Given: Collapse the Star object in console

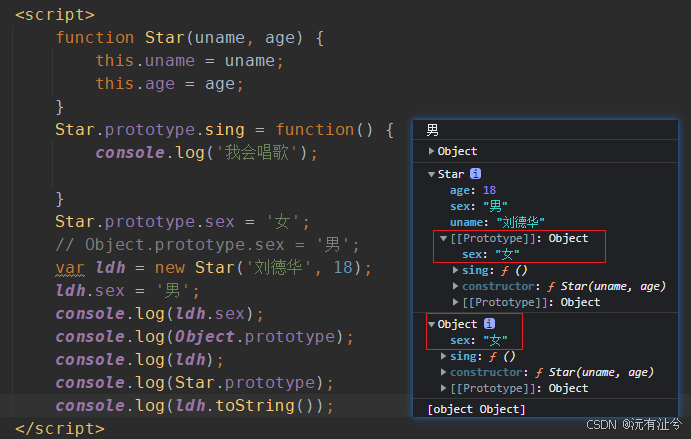Looking at the screenshot, I should click(431, 175).
